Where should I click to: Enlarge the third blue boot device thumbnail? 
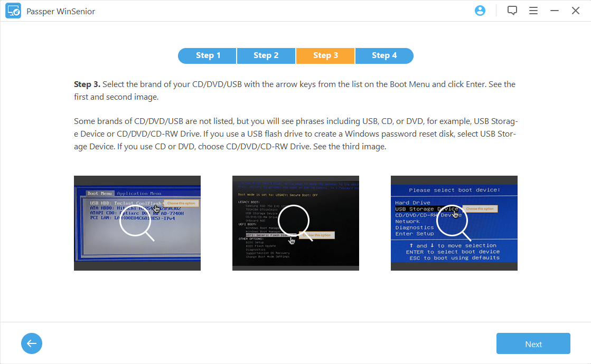click(x=454, y=223)
